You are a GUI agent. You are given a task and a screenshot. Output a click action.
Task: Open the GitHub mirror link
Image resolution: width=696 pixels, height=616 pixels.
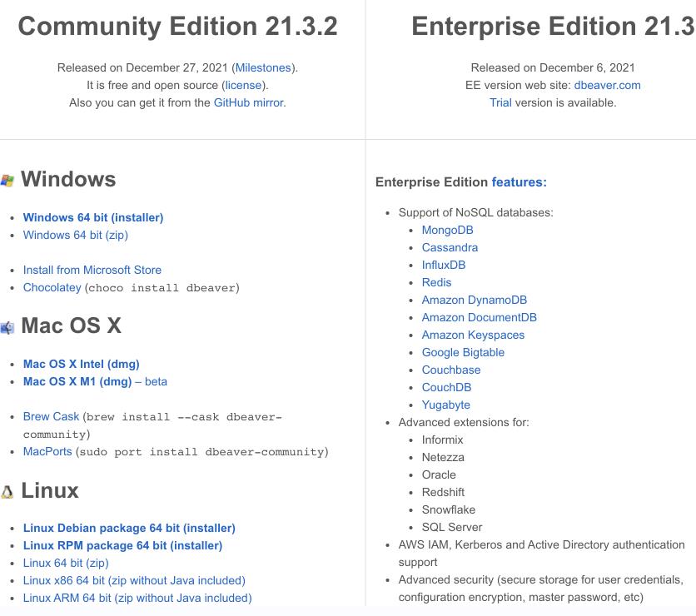pos(249,102)
